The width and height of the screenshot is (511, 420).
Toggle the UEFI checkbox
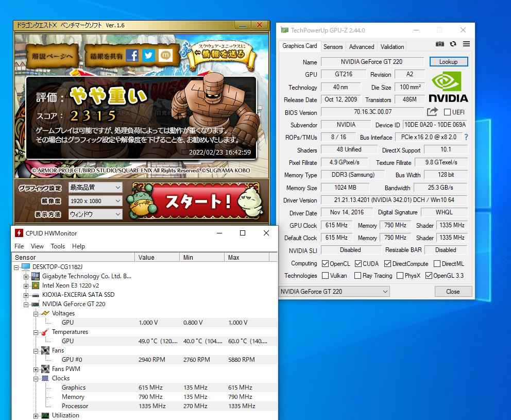coord(448,112)
